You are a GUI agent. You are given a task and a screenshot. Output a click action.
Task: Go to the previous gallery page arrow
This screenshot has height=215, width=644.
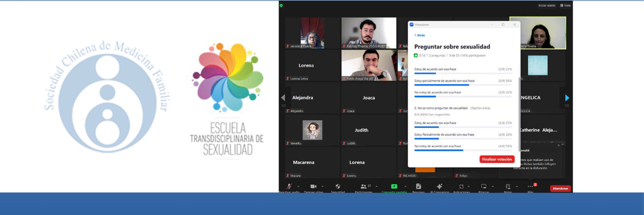(283, 98)
